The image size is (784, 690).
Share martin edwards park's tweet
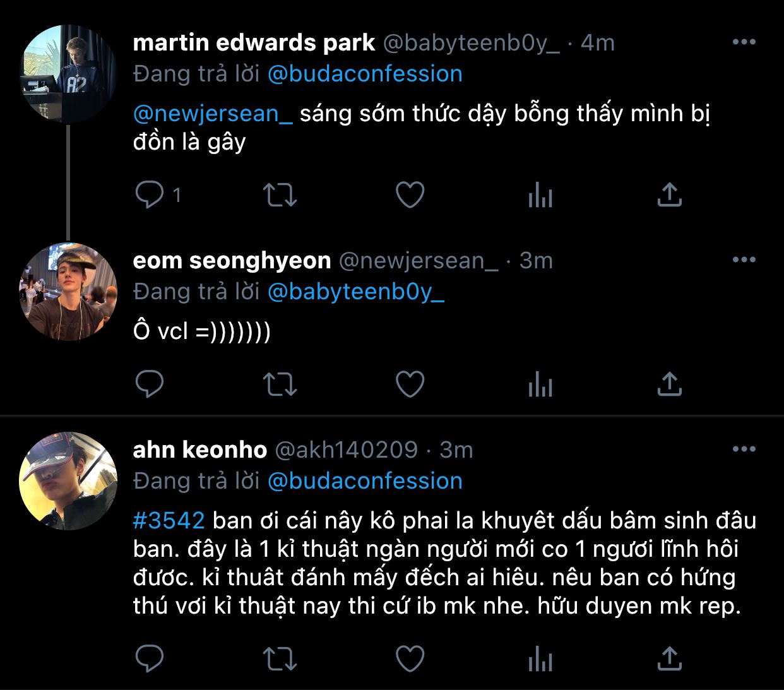tap(669, 194)
